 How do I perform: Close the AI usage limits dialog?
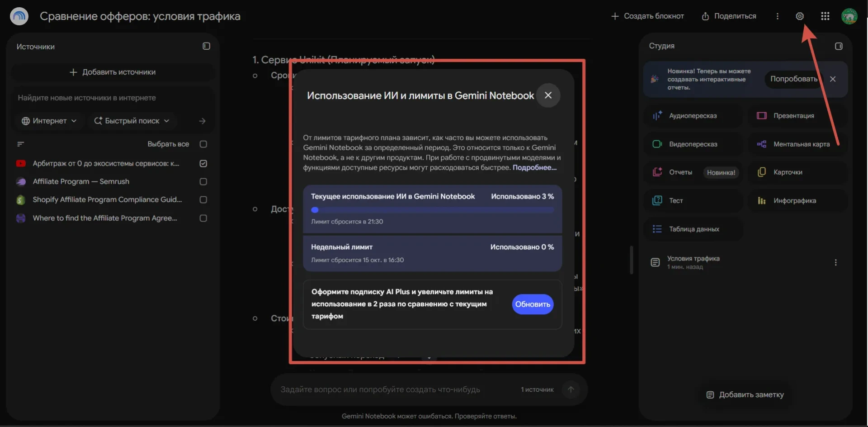(x=548, y=95)
